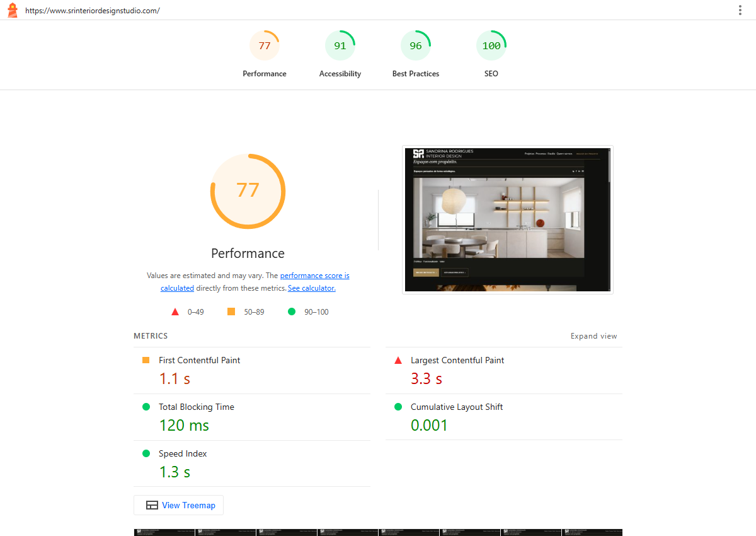Screen dimensions: 756x536
Task: Click the large Performance score gauge
Action: pos(248,190)
